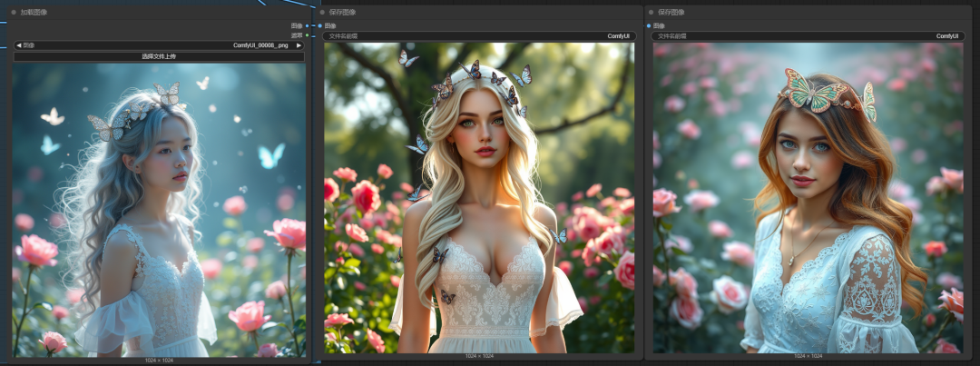This screenshot has width=980, height=366.
Task: Click the 遮罩 output port of the load node
Action: (307, 35)
